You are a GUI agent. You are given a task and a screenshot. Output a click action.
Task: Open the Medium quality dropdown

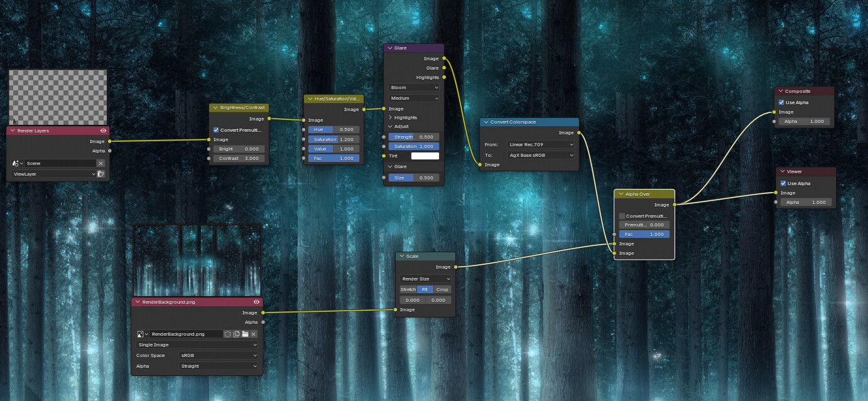click(x=414, y=98)
